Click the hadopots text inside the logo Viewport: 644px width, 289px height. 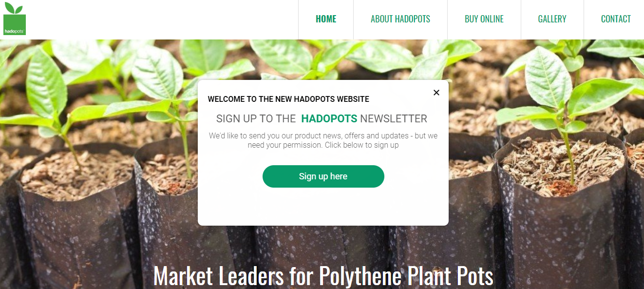(x=14, y=31)
